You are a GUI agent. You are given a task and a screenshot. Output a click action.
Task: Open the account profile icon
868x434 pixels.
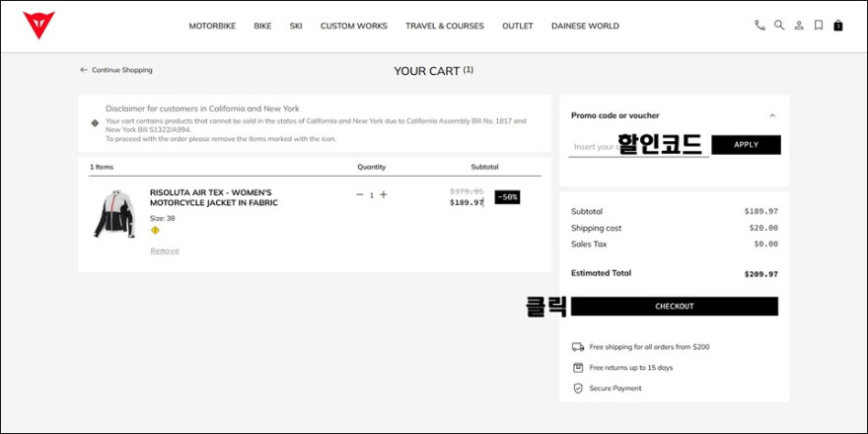(799, 25)
